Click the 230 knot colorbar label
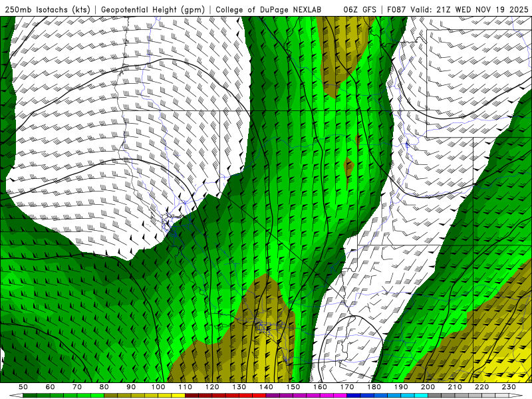The width and height of the screenshot is (532, 399). click(x=509, y=387)
